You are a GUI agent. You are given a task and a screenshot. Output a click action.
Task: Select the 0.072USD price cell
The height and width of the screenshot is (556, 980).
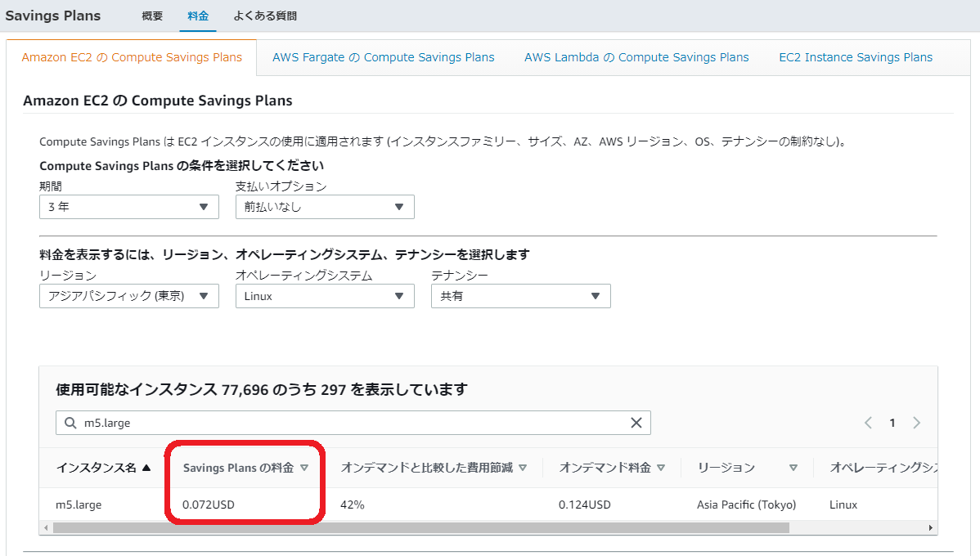click(x=209, y=504)
